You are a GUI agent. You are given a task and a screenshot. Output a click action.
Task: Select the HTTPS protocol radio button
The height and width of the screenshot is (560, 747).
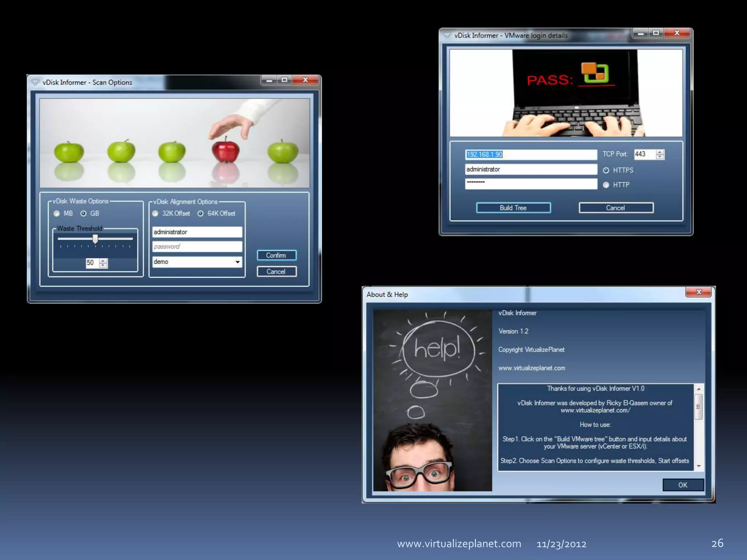pyautogui.click(x=606, y=170)
